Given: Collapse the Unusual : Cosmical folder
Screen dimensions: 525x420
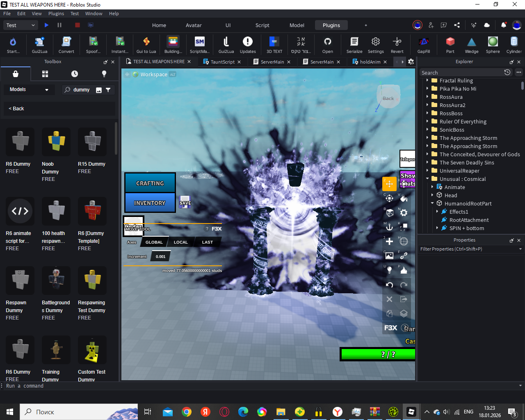Looking at the screenshot, I should (x=427, y=179).
